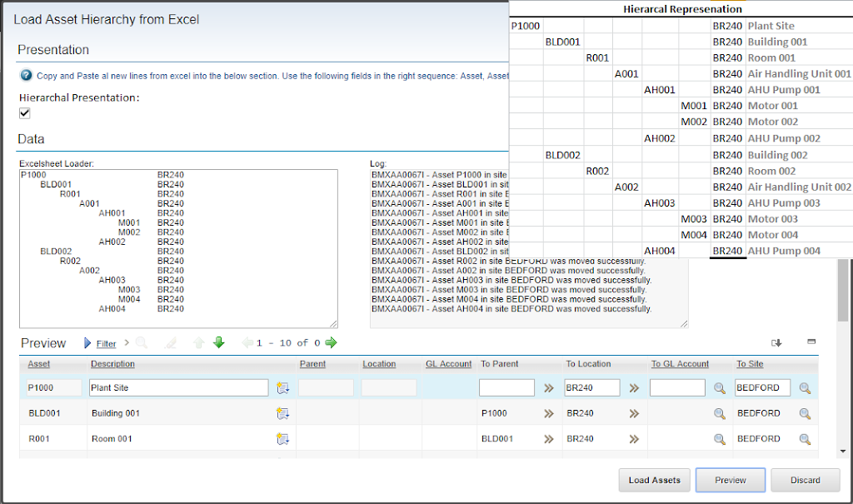
Task: Click the Filter link in Preview
Action: (106, 344)
